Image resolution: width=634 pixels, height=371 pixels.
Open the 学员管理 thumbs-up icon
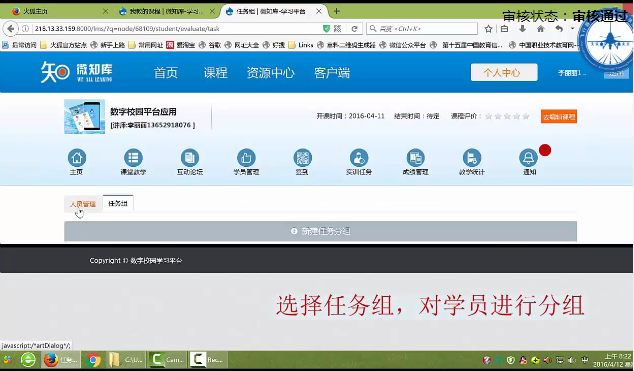coord(246,158)
